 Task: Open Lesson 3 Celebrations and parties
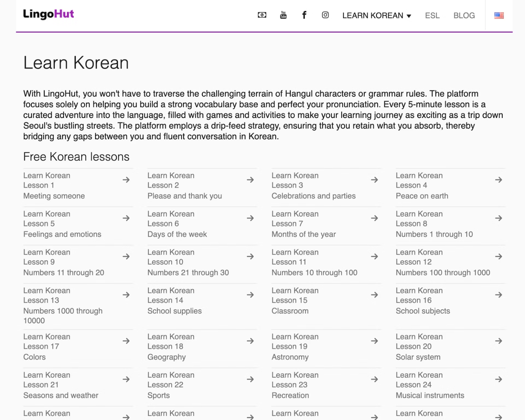point(313,186)
